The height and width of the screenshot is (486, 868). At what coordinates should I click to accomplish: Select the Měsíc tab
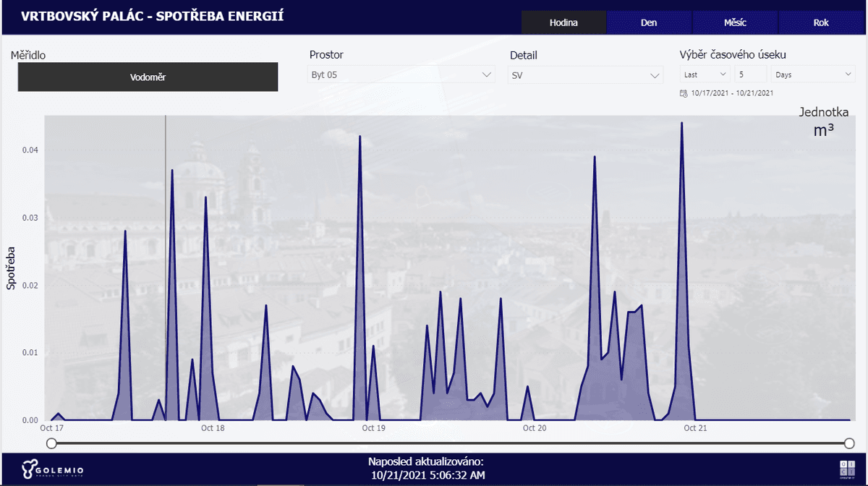[x=735, y=22]
